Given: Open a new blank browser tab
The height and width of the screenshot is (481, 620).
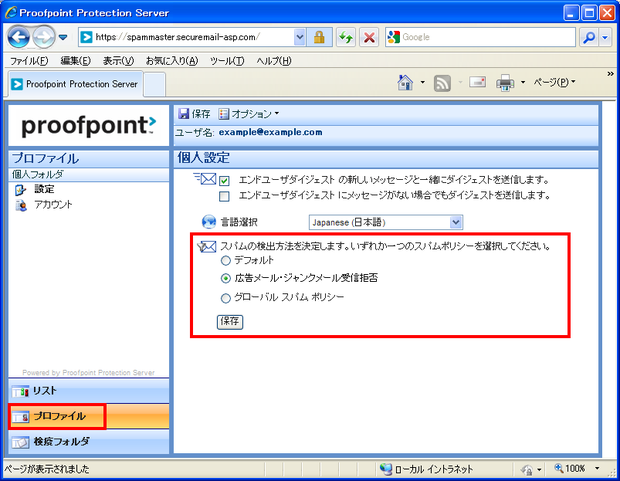Looking at the screenshot, I should click(154, 85).
